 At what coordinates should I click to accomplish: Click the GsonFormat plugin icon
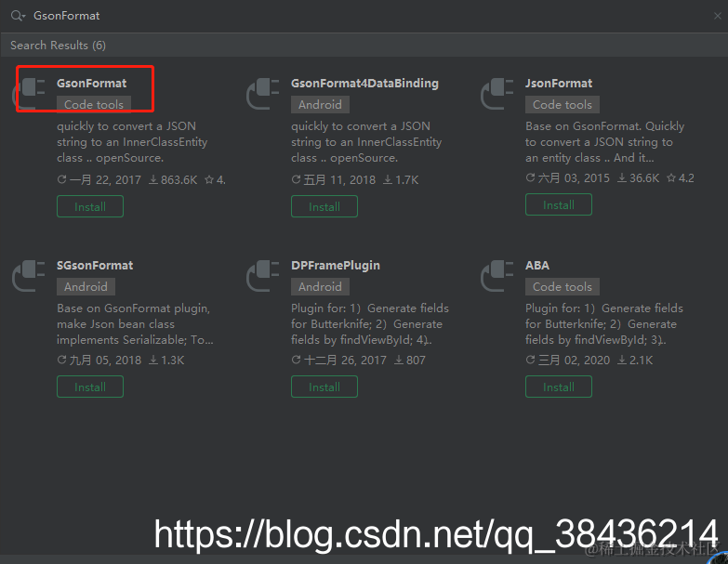click(x=29, y=93)
